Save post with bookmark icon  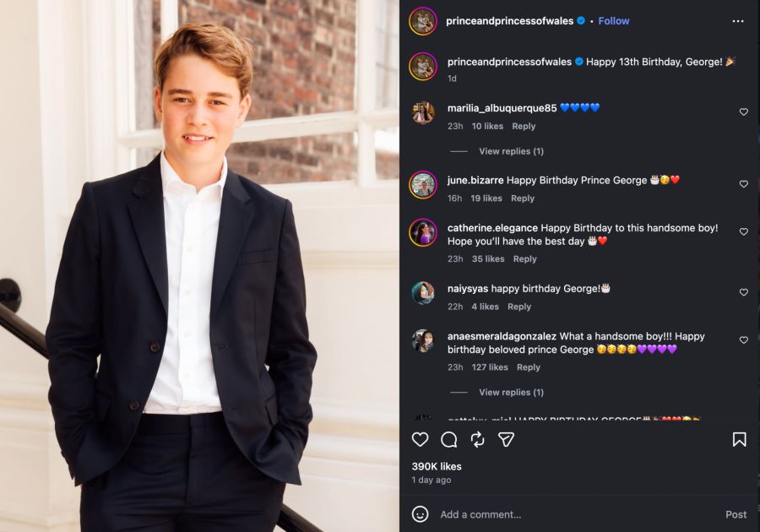click(739, 439)
